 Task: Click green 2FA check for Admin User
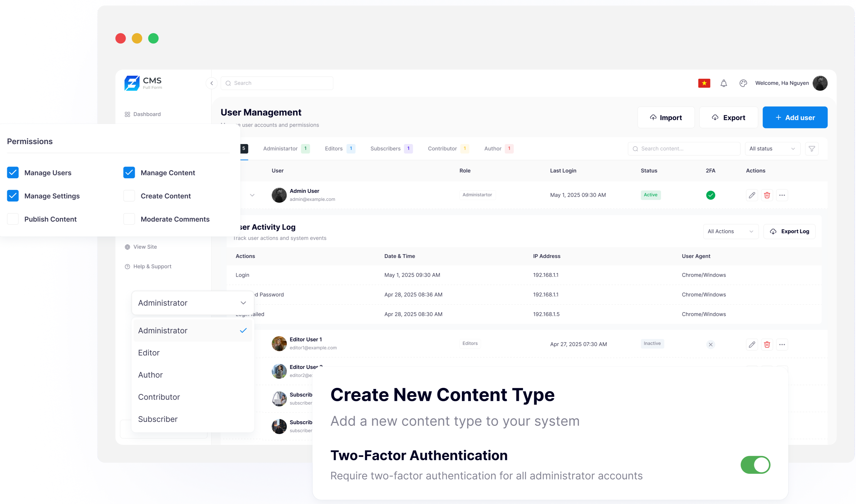click(710, 195)
